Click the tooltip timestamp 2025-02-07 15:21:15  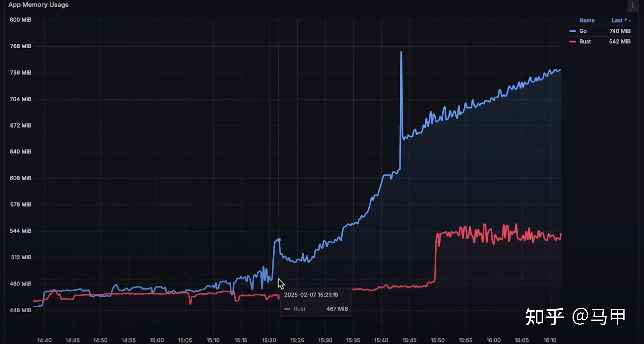[x=311, y=295]
